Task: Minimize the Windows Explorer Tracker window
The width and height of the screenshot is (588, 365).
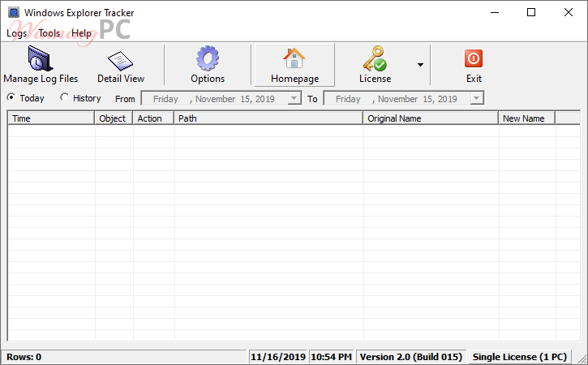Action: tap(495, 12)
